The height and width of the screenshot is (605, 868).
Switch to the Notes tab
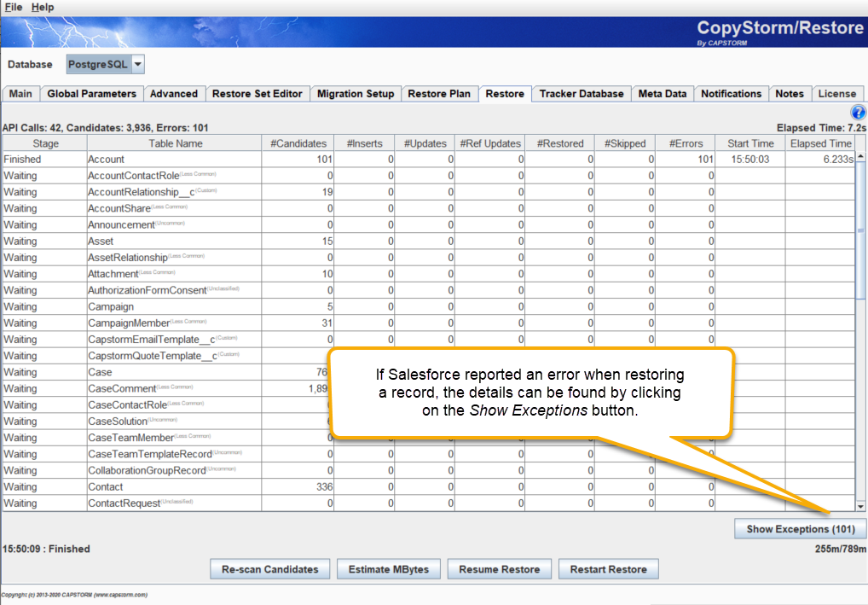pyautogui.click(x=790, y=94)
